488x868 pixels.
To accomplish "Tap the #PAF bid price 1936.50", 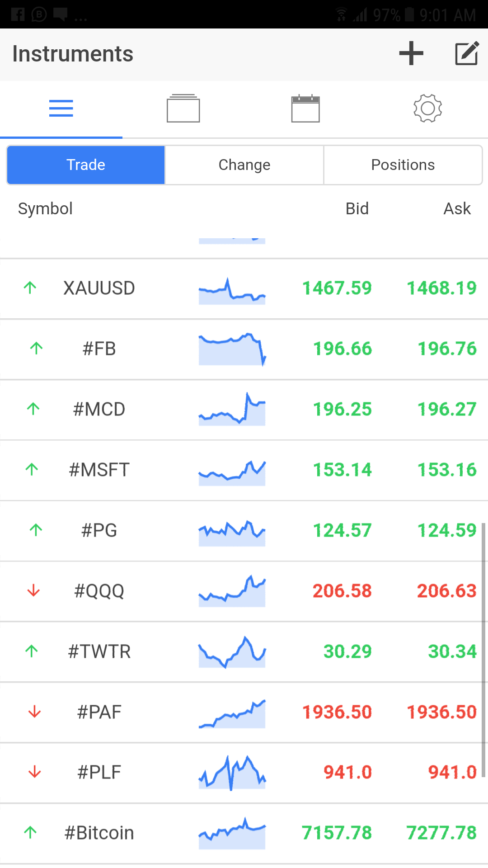I will [337, 712].
